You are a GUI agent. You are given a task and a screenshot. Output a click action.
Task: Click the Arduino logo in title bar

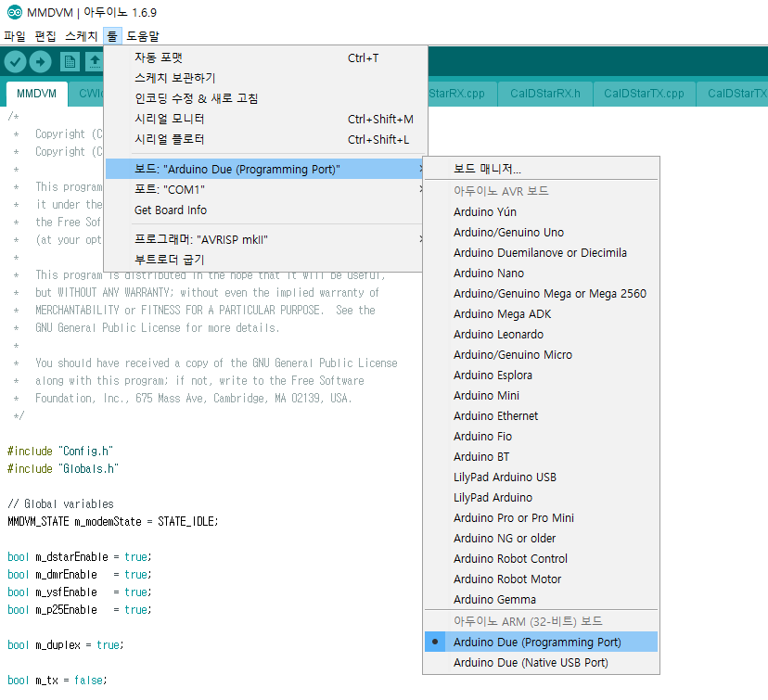coord(14,12)
